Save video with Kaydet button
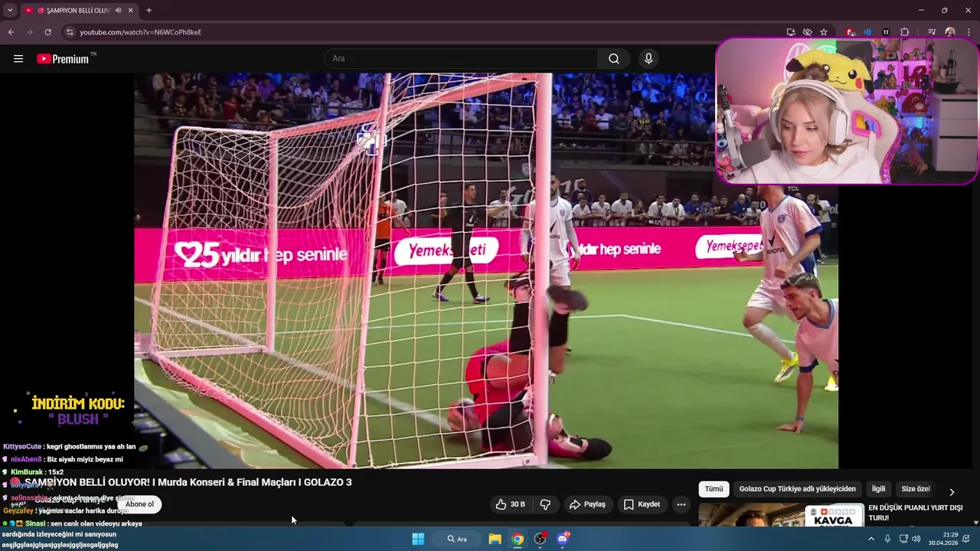This screenshot has width=980, height=551. click(x=642, y=504)
